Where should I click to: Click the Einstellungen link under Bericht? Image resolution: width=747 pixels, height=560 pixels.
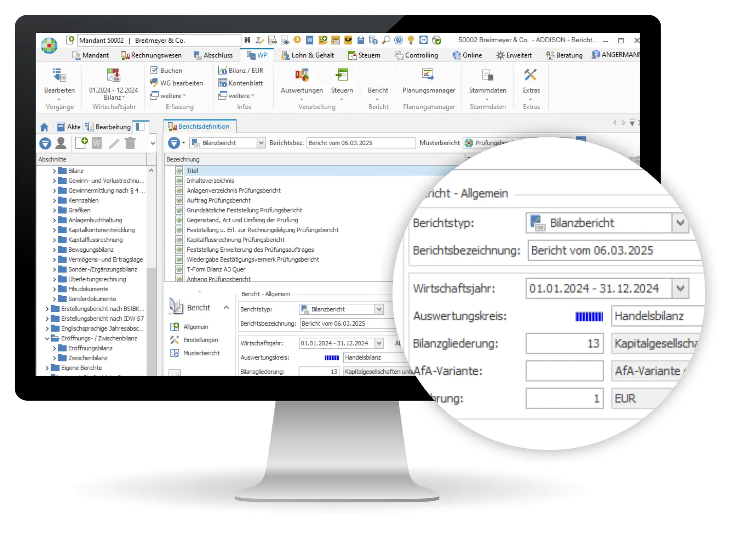coord(200,340)
